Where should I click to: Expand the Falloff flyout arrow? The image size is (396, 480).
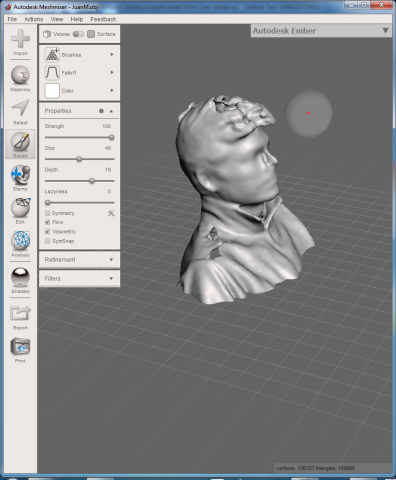[x=112, y=72]
